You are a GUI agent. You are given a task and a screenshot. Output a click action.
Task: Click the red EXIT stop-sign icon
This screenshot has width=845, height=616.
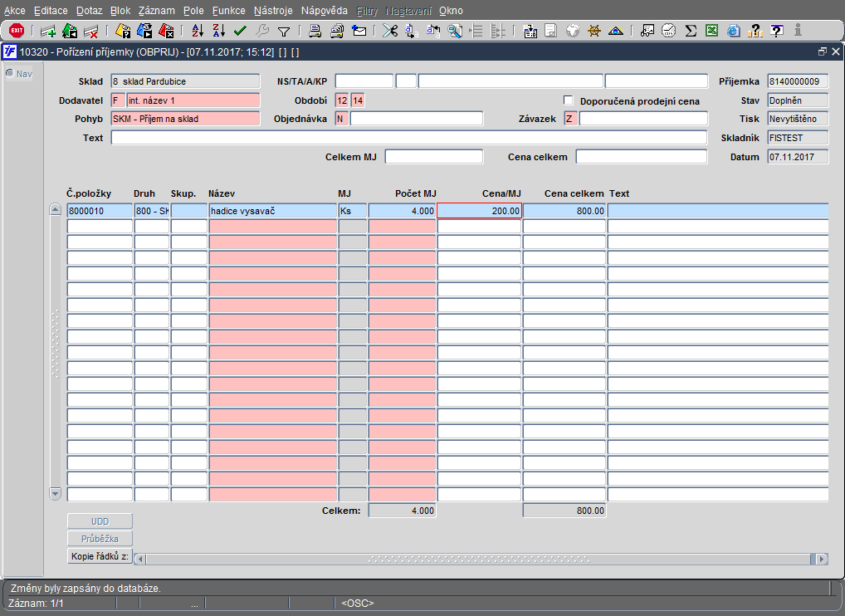[x=17, y=31]
